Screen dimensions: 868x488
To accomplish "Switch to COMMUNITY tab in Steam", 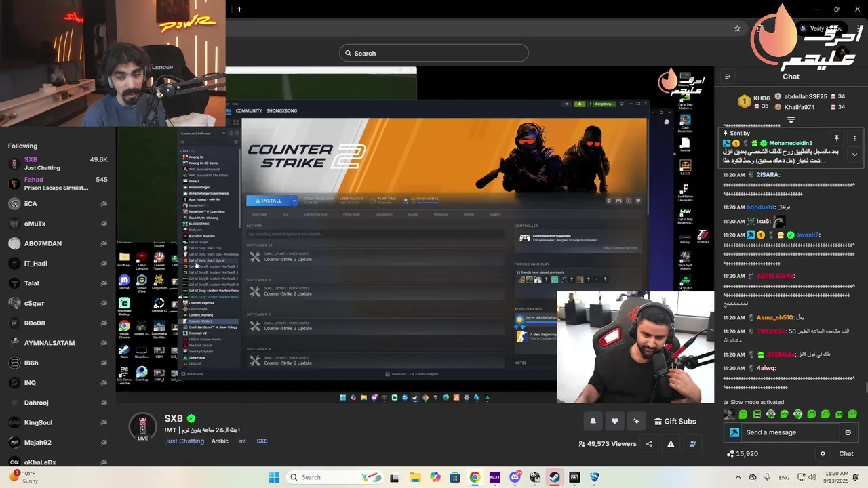I will [x=249, y=110].
